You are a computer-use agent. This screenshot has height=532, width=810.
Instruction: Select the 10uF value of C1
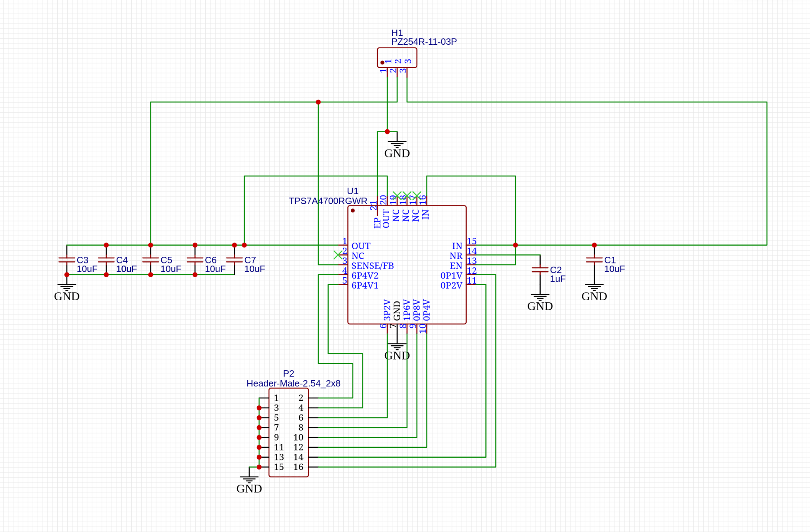pyautogui.click(x=615, y=269)
